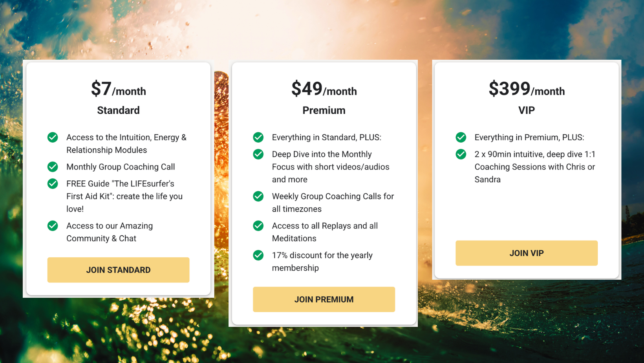Click the JOIN STANDARD button
This screenshot has width=644, height=363.
[x=118, y=270]
